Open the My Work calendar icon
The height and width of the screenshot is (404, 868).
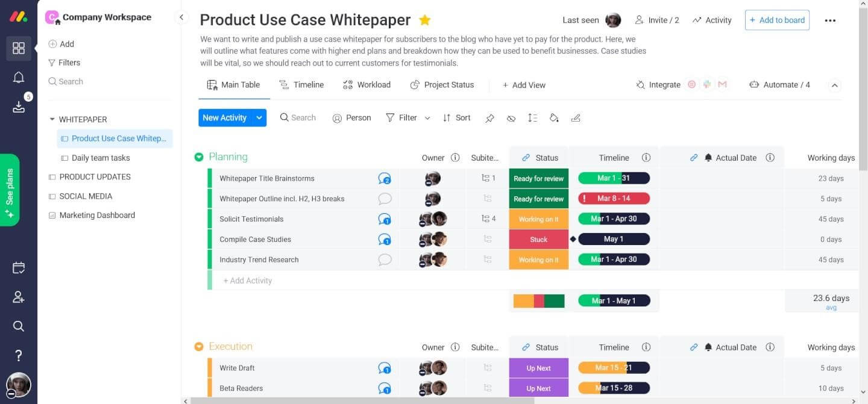point(19,268)
